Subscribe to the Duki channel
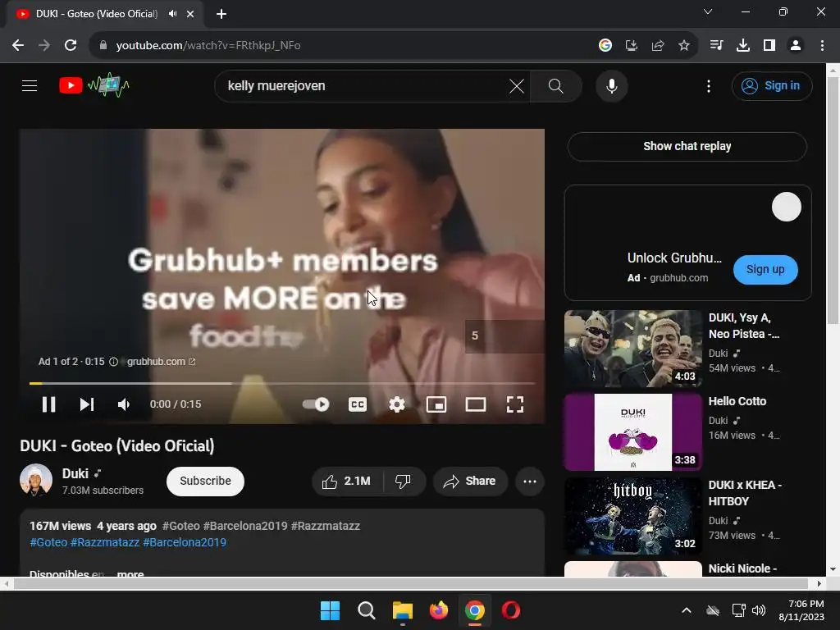Viewport: 840px width, 630px height. point(205,481)
